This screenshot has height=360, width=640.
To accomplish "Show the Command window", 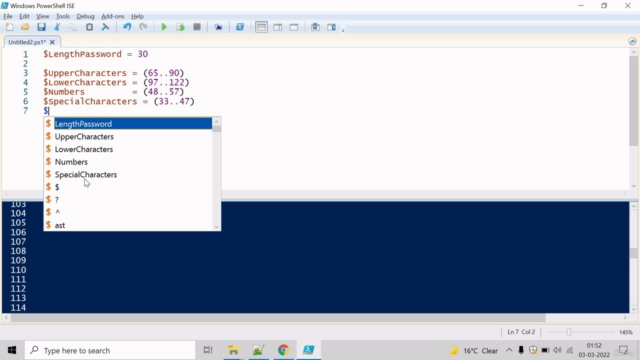I will [315, 27].
